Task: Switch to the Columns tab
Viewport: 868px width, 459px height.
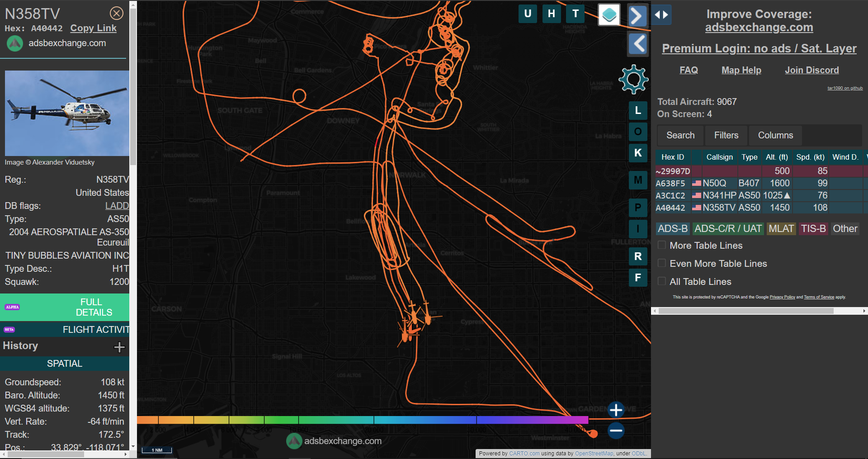Action: click(775, 135)
